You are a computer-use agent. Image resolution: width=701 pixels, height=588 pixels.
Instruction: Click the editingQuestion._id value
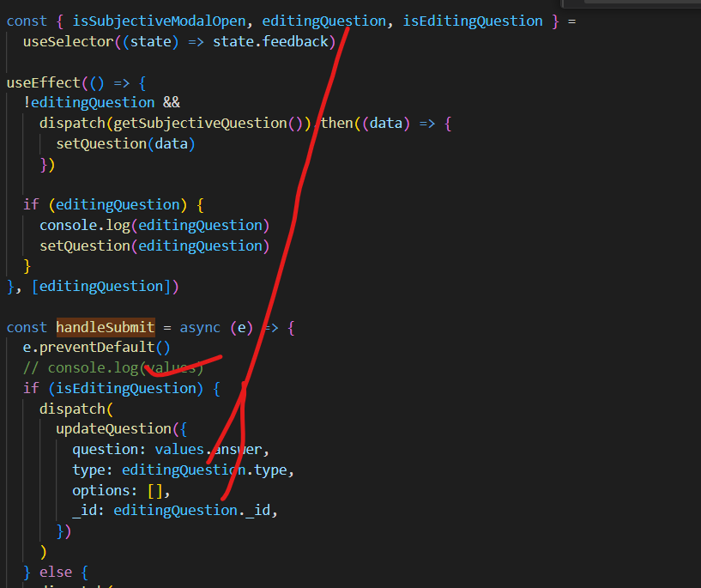pos(196,510)
